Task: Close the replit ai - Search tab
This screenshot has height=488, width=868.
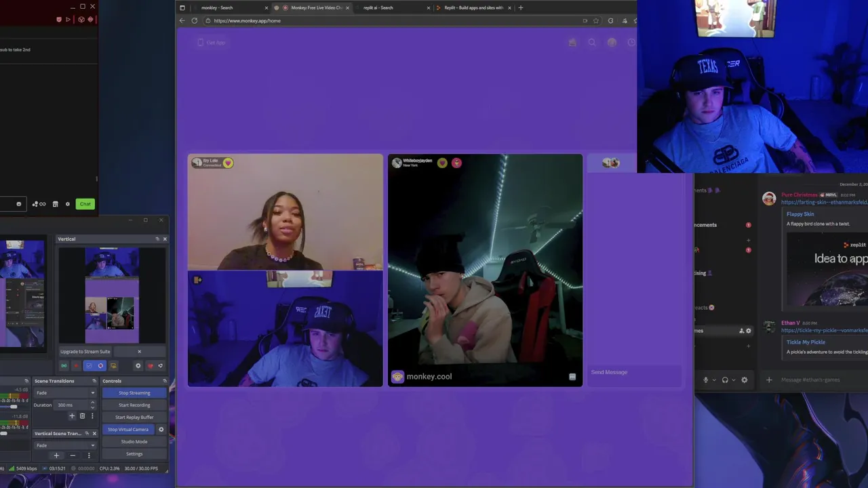Action: click(x=429, y=7)
